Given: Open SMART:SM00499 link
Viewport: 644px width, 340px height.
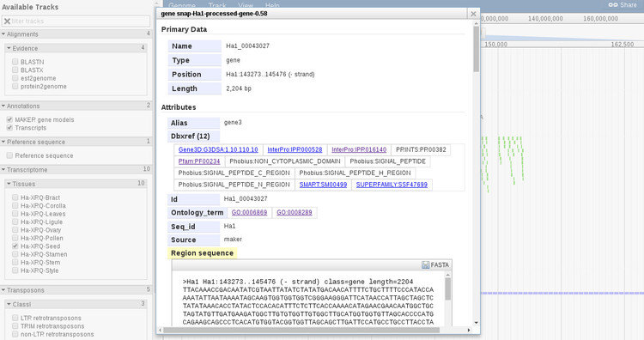Looking at the screenshot, I should (x=323, y=185).
